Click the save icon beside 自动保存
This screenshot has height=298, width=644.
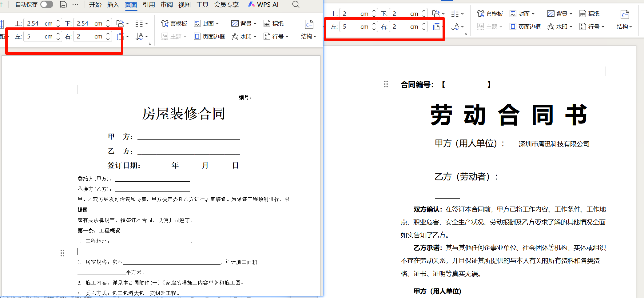click(x=63, y=4)
